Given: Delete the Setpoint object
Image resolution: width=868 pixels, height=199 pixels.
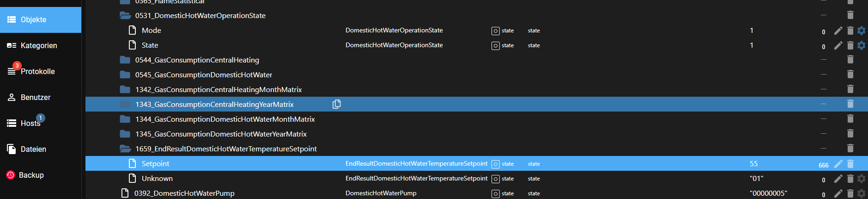Looking at the screenshot, I should tap(850, 164).
